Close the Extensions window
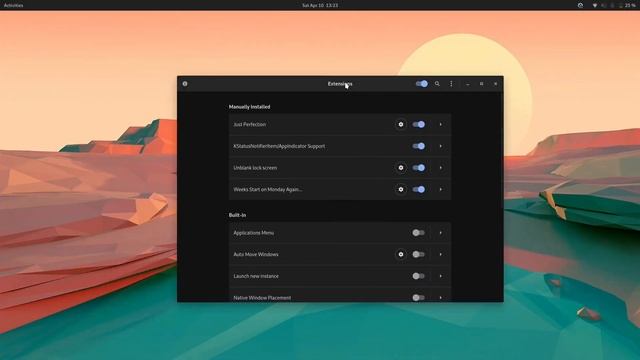This screenshot has width=640, height=360. pos(496,84)
